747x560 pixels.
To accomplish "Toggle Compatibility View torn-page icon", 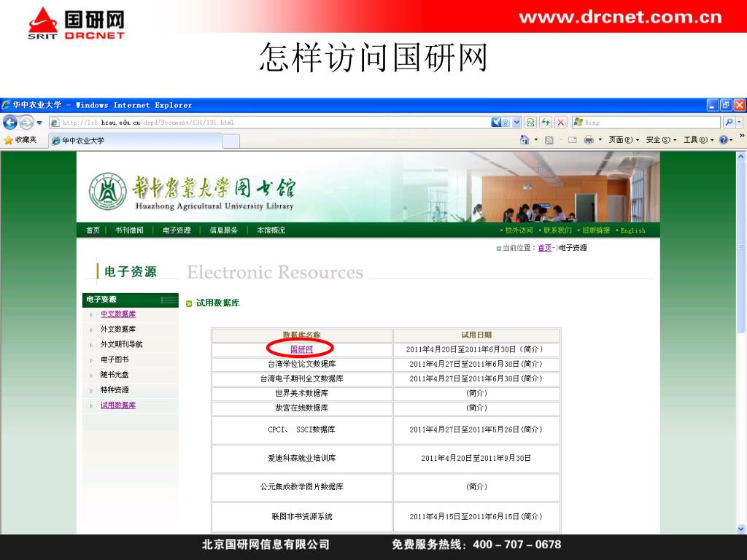I will click(x=530, y=122).
